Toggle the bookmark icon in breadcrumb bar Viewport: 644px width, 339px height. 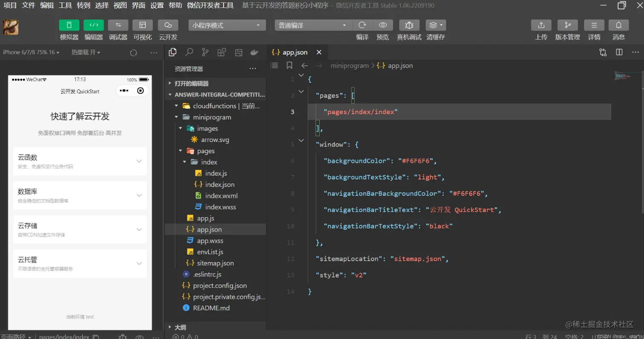(289, 66)
